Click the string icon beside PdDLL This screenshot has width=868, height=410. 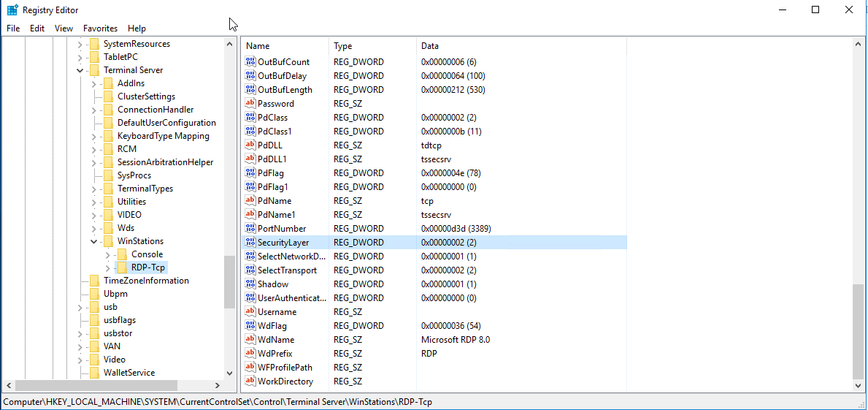click(250, 145)
